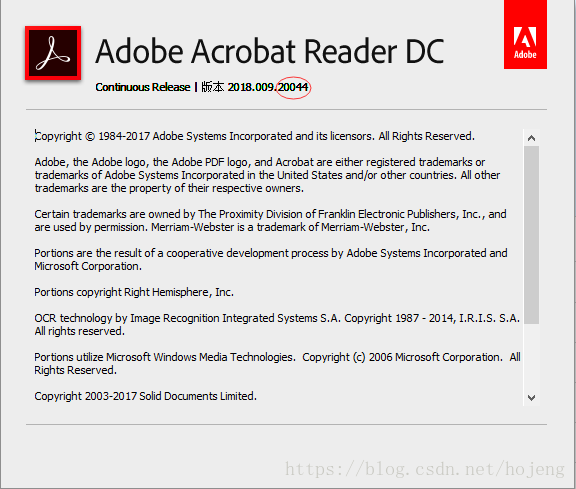576x489 pixels.
Task: Click the red Adobe logo badge
Action: point(525,35)
